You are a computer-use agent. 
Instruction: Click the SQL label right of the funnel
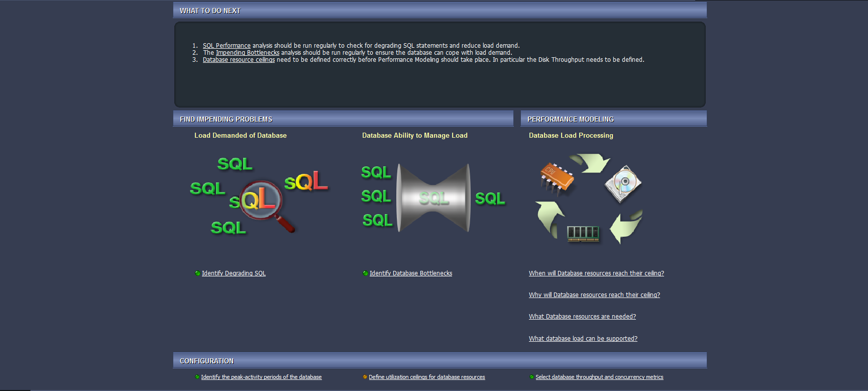coord(490,199)
